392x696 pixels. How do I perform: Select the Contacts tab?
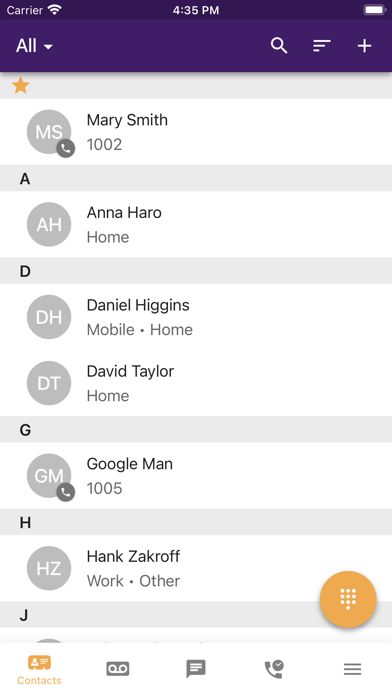(39, 670)
